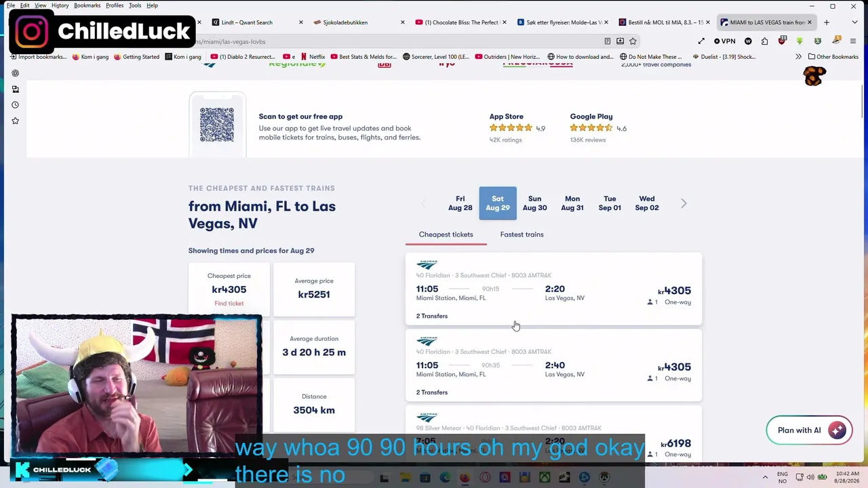
Task: Select the 11:05 to 2:20 Amtrak ticket
Action: 553,289
